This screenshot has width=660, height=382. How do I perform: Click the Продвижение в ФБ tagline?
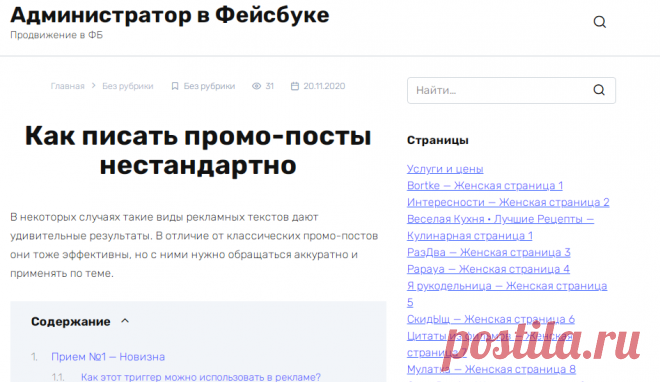(56, 35)
